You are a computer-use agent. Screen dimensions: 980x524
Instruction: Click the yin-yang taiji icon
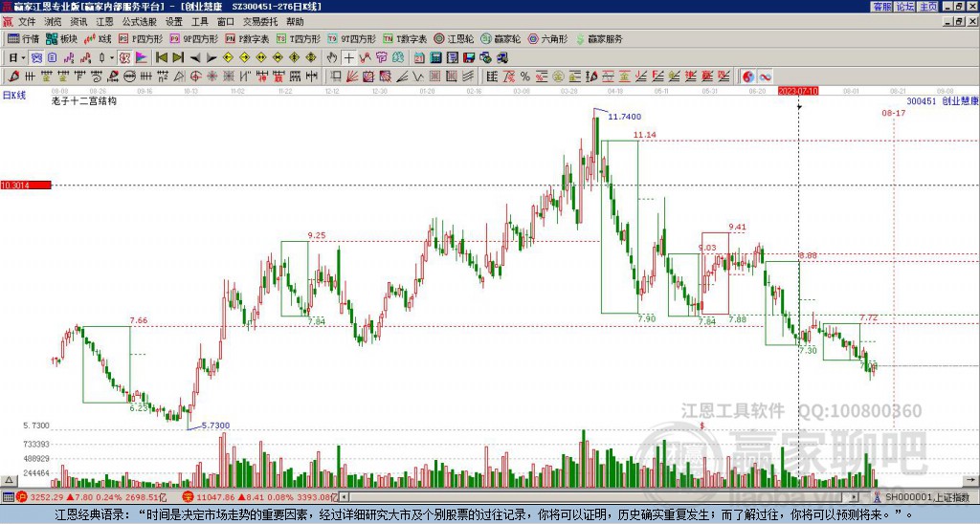(x=748, y=76)
